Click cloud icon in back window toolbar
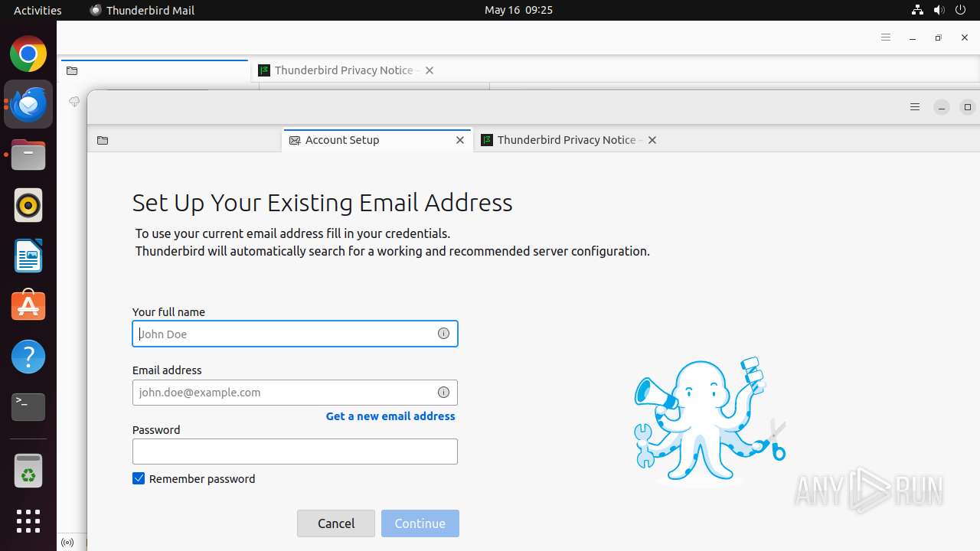Viewport: 980px width, 551px height. (x=74, y=102)
